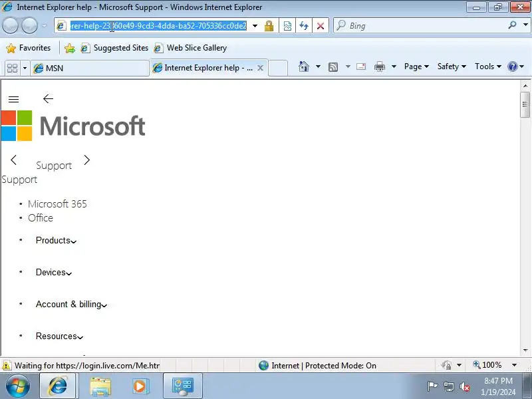Expand the Resources menu

point(59,336)
